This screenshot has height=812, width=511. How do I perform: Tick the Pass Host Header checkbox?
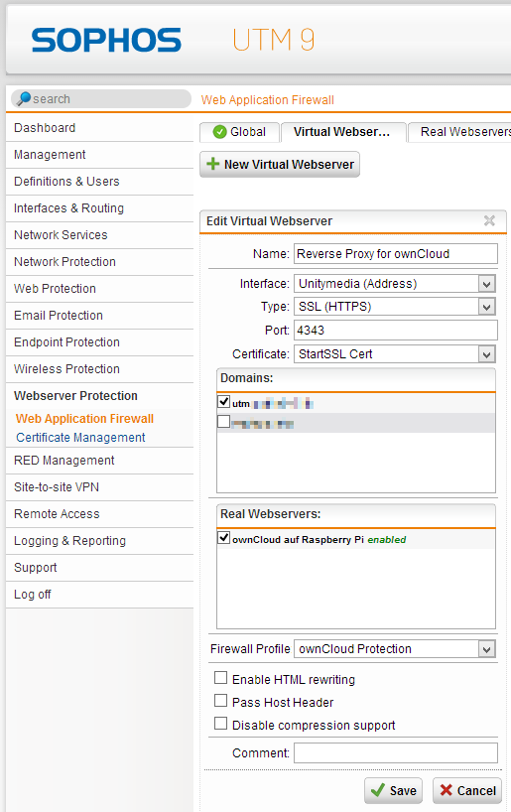pos(220,700)
